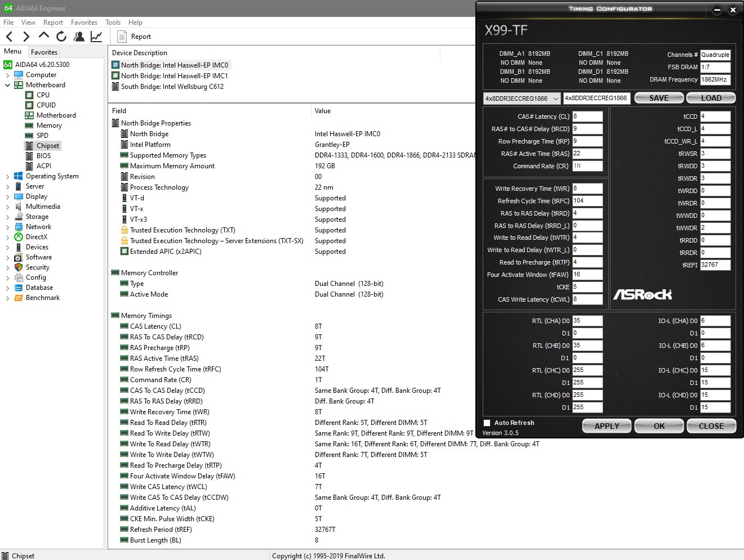
Task: Click the LOAD button in Timing Configurator
Action: (x=711, y=98)
